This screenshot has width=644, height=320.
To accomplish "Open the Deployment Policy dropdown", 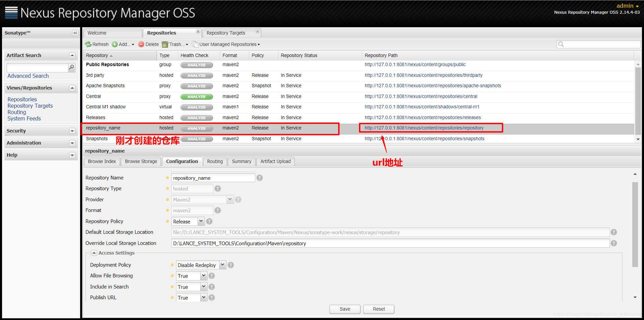I will tap(222, 265).
